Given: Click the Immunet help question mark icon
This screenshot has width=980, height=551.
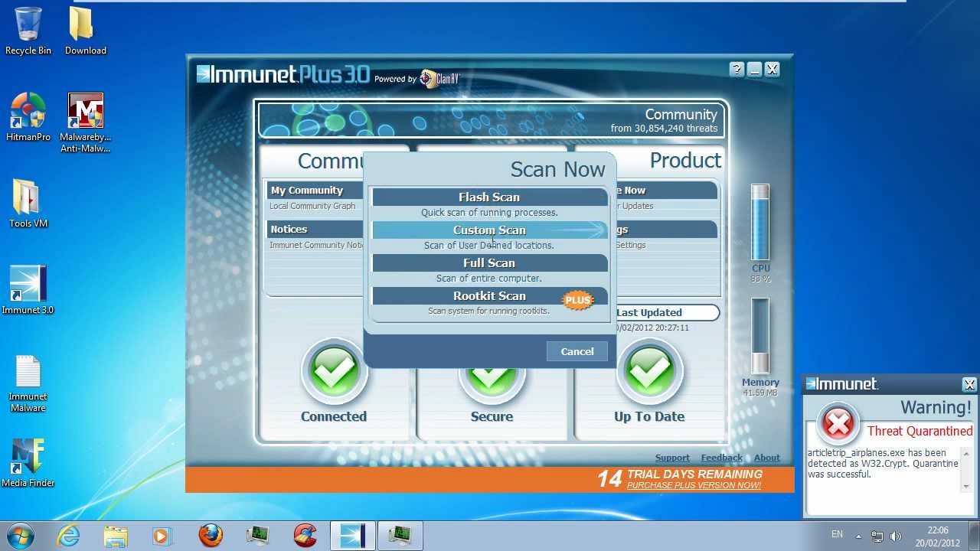Looking at the screenshot, I should pyautogui.click(x=737, y=70).
